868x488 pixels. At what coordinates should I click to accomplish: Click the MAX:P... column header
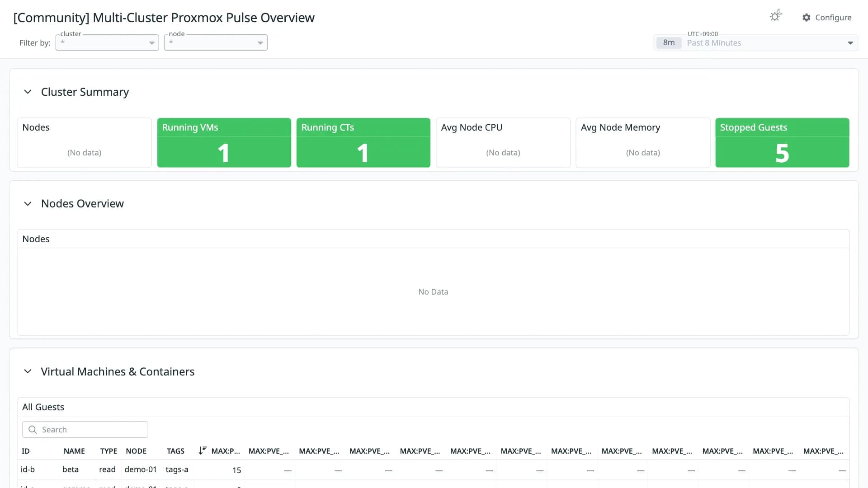tap(226, 451)
